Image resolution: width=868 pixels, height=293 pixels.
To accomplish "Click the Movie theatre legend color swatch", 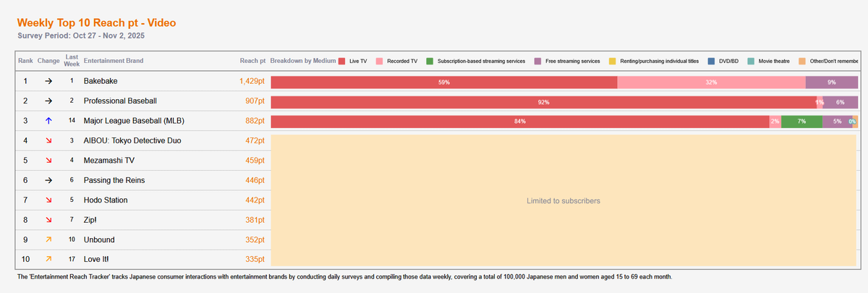I will [752, 61].
